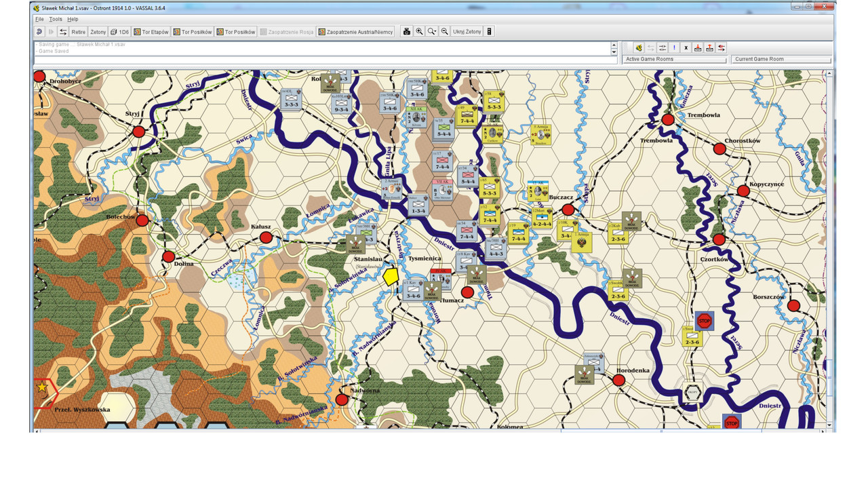Select the 3-3-3 unit counter

(291, 99)
